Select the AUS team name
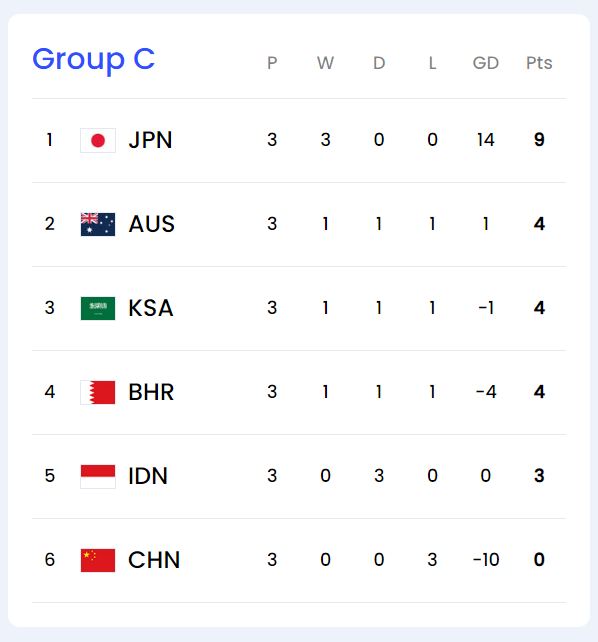Screen dimensions: 598x642 coord(151,224)
